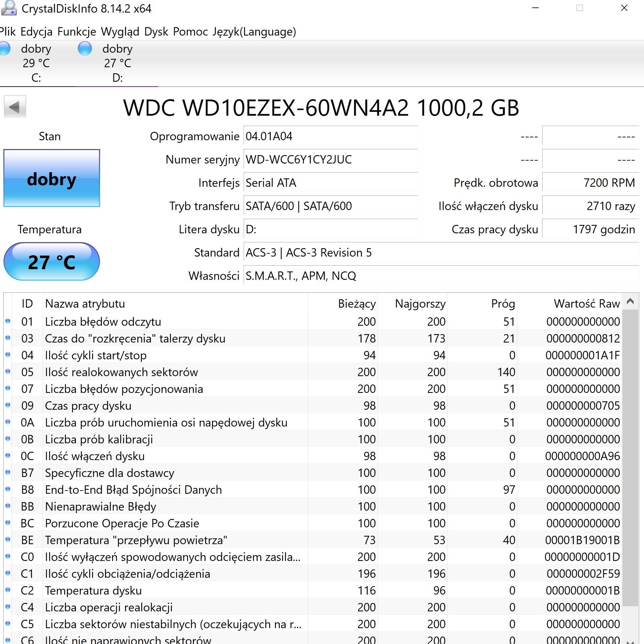This screenshot has height=644, width=644.
Task: Click the Najgorszy column header
Action: (413, 304)
